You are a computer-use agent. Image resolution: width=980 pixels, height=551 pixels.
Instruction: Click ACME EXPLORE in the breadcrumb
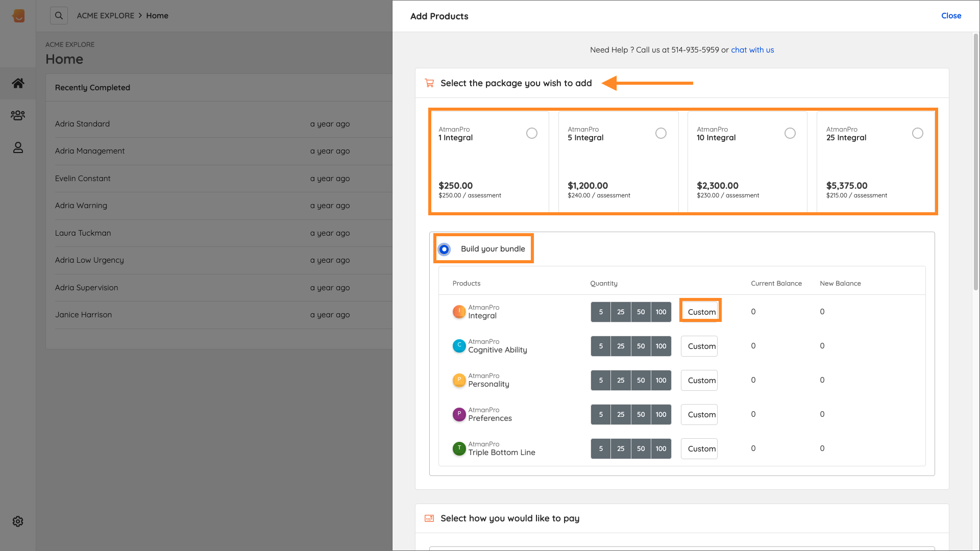[106, 16]
